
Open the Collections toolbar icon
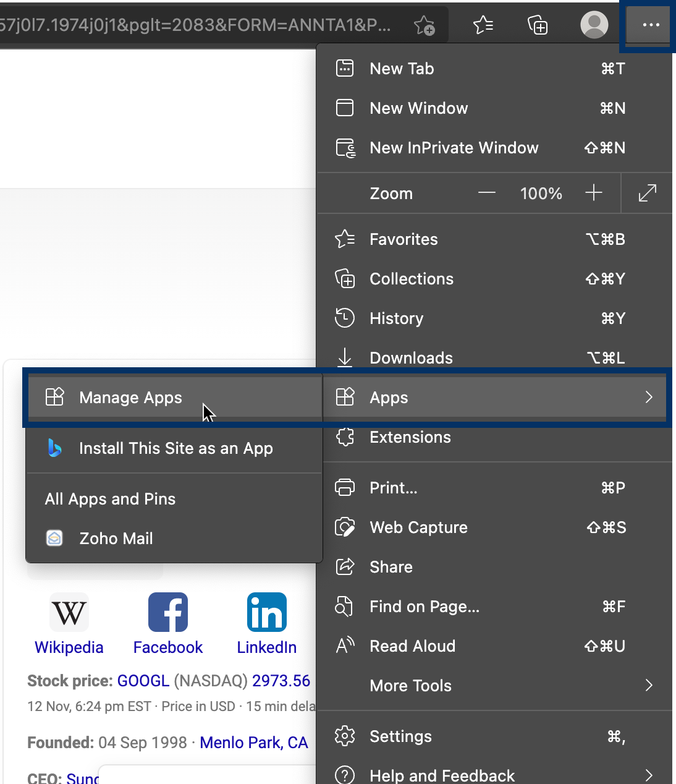point(538,25)
